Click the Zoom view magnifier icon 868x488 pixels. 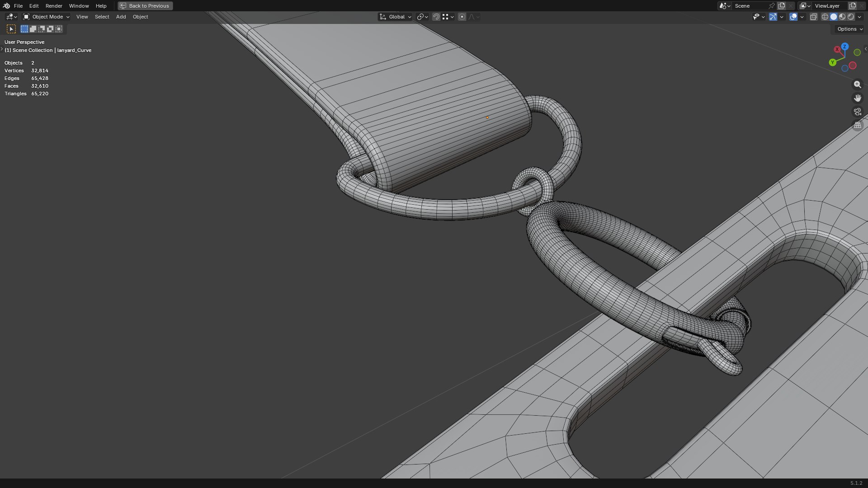pos(858,84)
